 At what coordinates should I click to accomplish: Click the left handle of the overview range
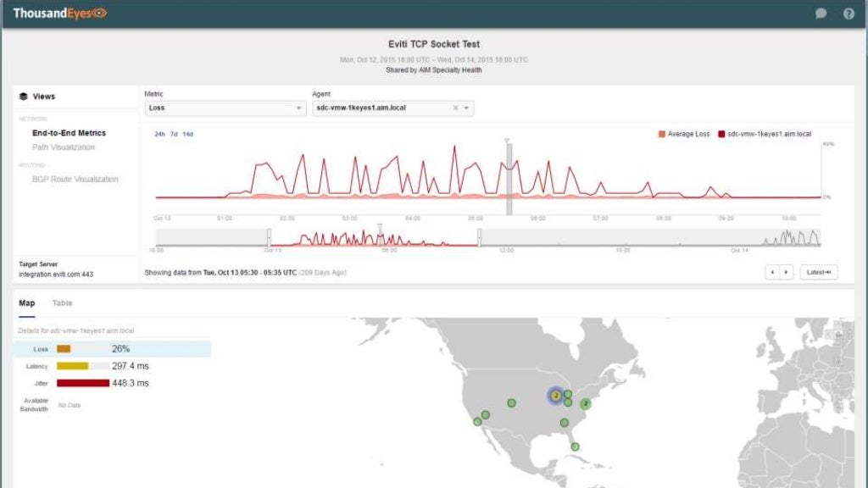(269, 237)
